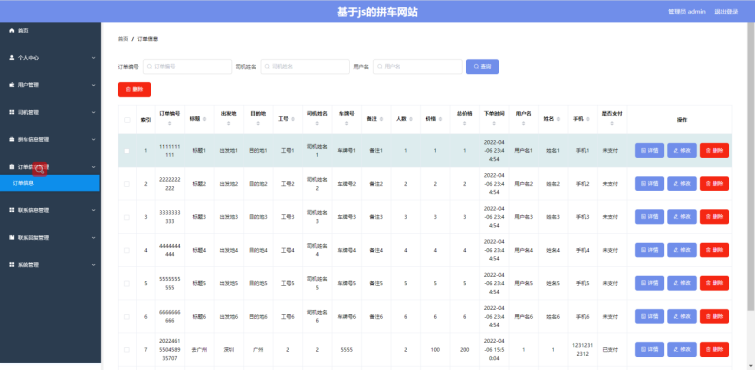The image size is (755, 371).
Task: Select the 用户管理 sidebar icon
Action: pyautogui.click(x=12, y=85)
